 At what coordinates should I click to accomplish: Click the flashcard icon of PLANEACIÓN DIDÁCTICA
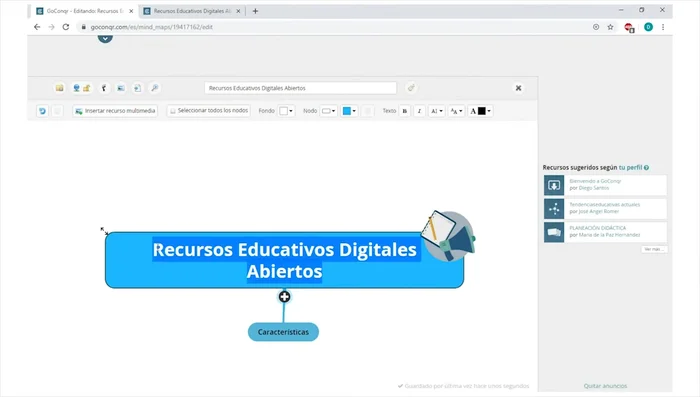tap(554, 232)
